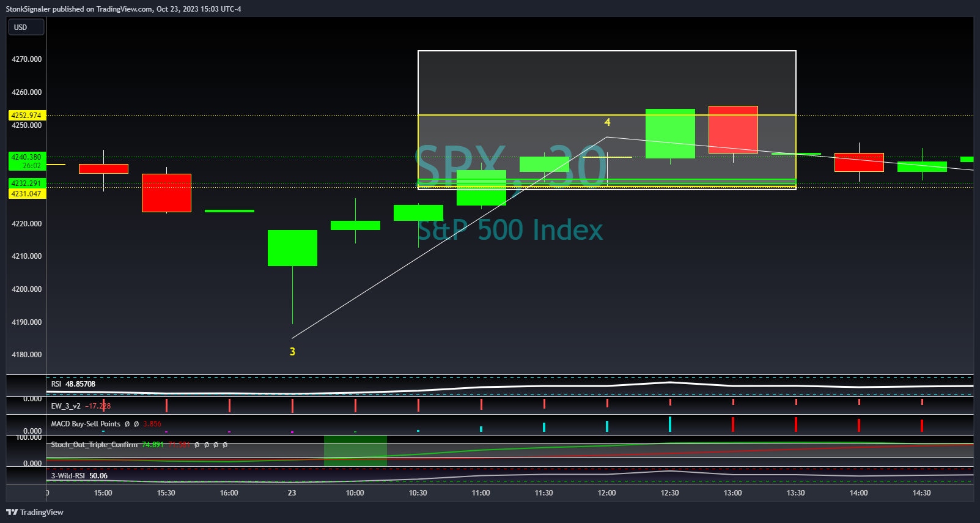Select the yellow wave label 4
Viewport: 980px width, 523px height.
[x=607, y=122]
